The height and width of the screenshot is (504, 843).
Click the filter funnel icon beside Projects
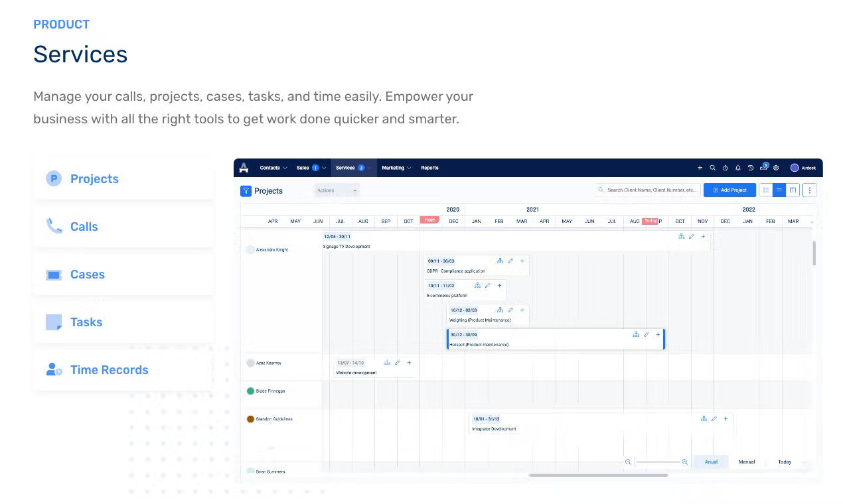coord(245,190)
